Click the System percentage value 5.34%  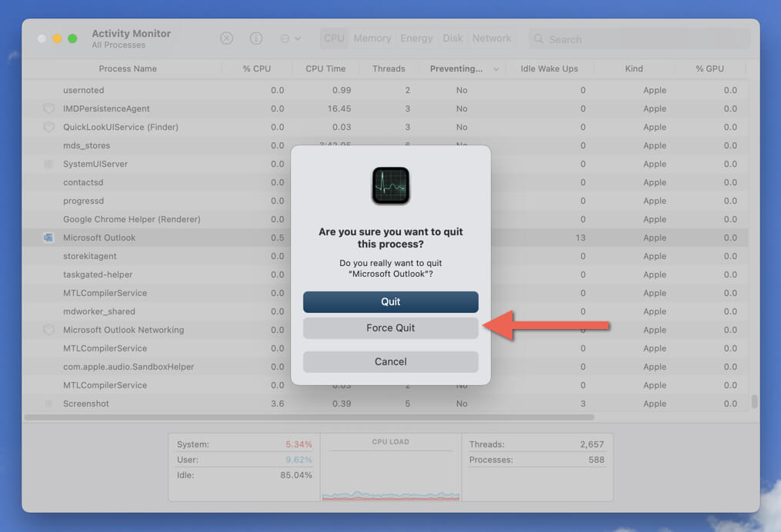pos(299,444)
